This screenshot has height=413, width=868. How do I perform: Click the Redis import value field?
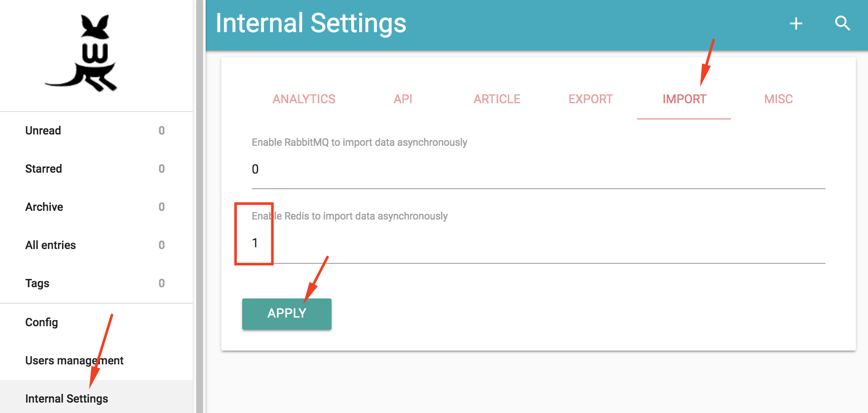(x=538, y=243)
